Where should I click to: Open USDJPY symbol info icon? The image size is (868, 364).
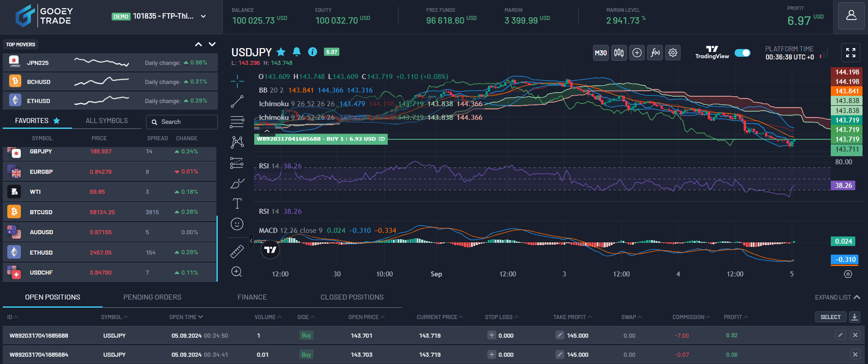coord(313,52)
